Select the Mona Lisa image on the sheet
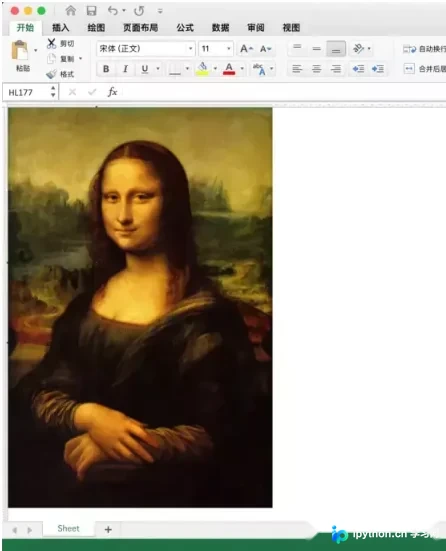This screenshot has width=446, height=551. [140, 307]
